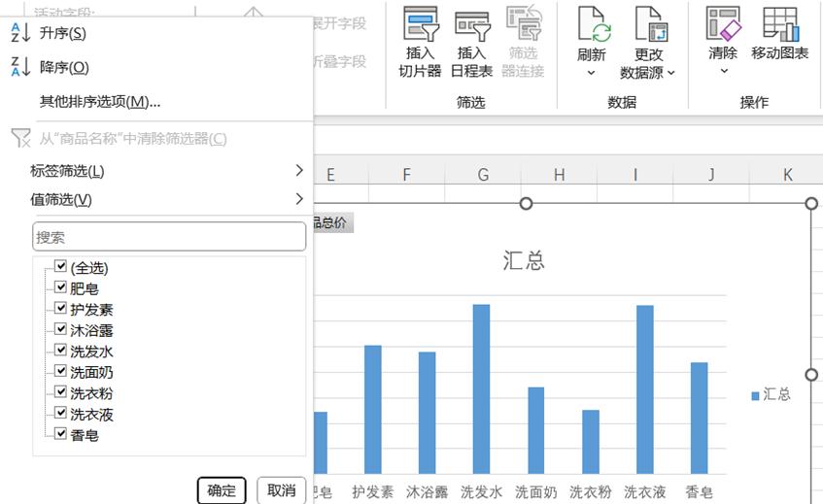Grab chart top-right corner handle
The image size is (823, 504).
click(811, 204)
